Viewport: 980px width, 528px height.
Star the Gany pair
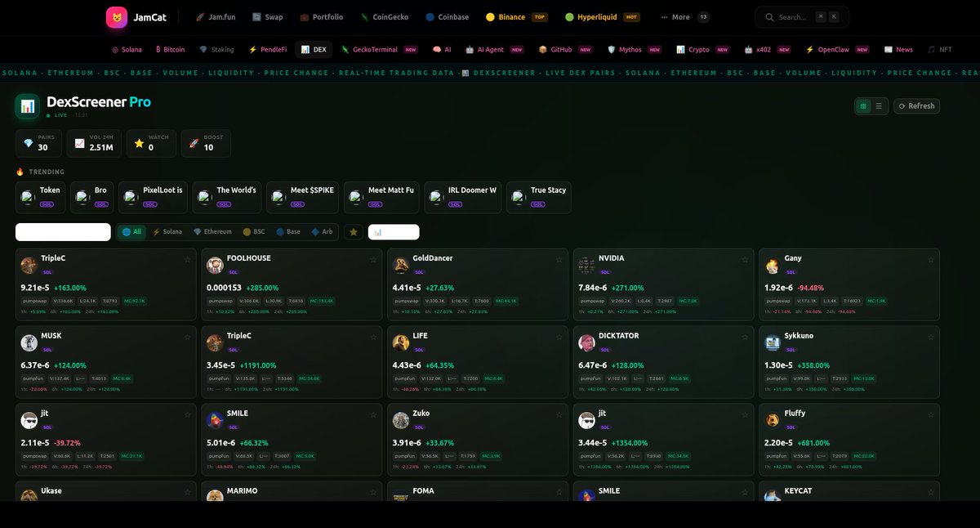[x=931, y=259]
